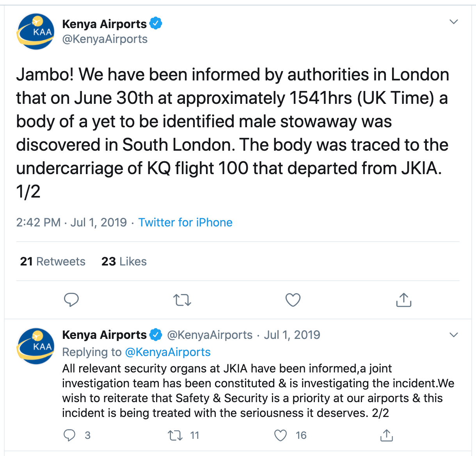Open the Twitter for iPhone link
This screenshot has width=476, height=456.
(x=185, y=223)
